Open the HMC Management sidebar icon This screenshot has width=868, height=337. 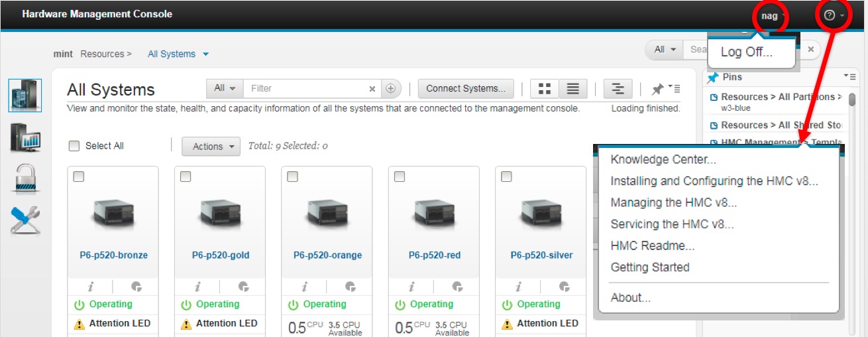click(x=25, y=137)
